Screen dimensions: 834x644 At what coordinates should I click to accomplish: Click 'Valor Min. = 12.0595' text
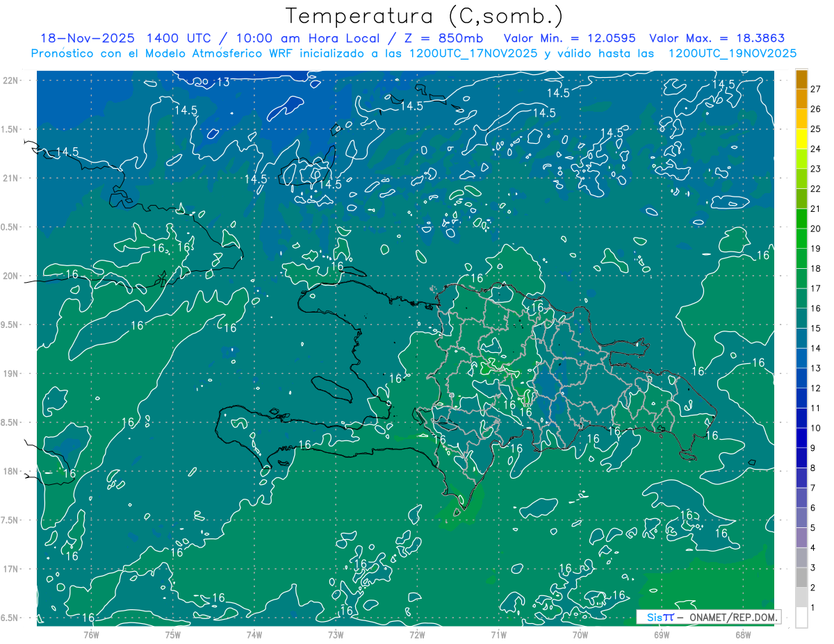[569, 38]
